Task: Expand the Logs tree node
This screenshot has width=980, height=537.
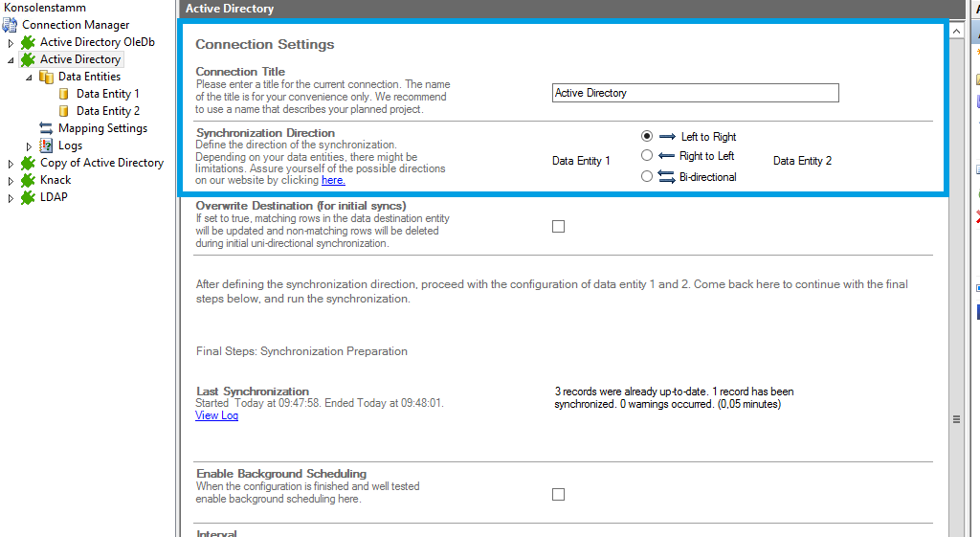Action: tap(30, 146)
